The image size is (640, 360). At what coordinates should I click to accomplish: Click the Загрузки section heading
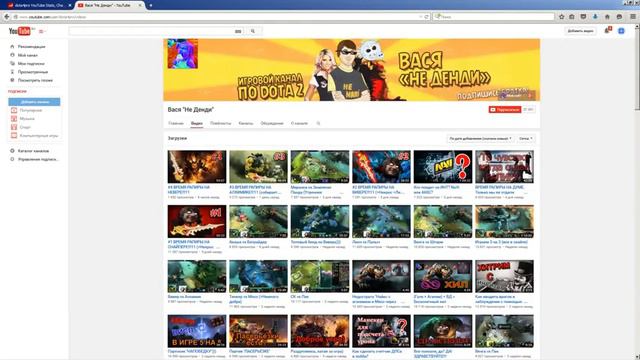[x=177, y=138]
